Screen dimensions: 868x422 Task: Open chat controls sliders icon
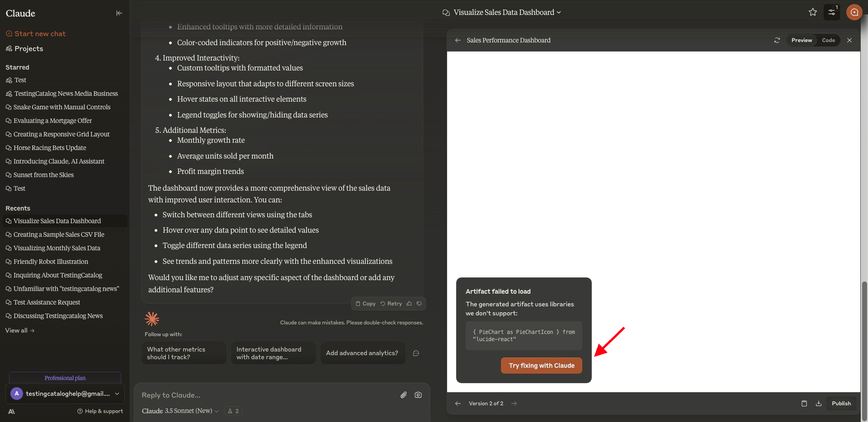click(832, 12)
